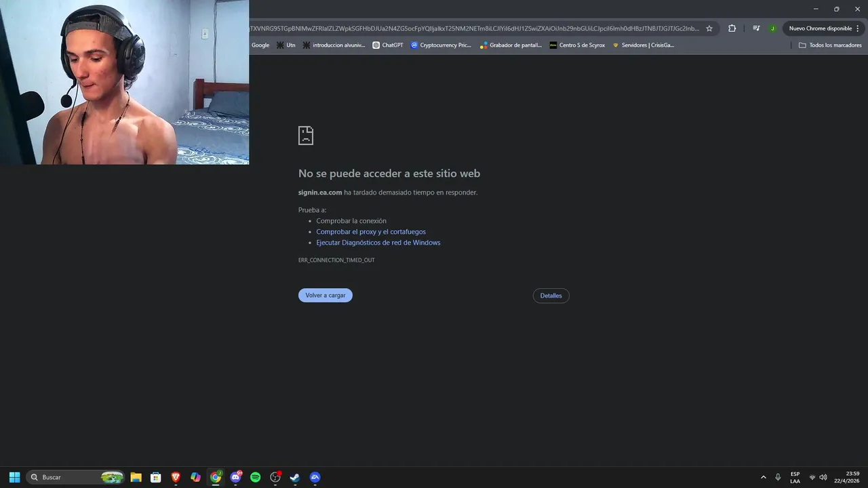Click the address bar URL

pyautogui.click(x=474, y=28)
